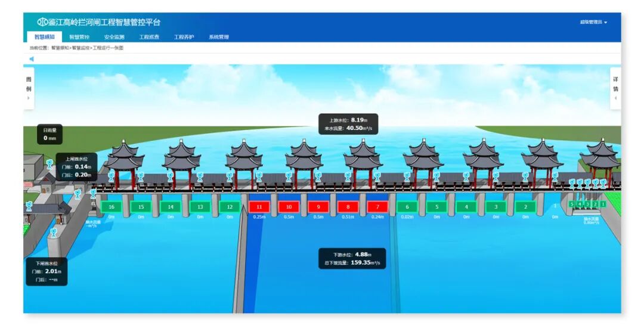Select red open gate 7
644x325 pixels.
(x=377, y=207)
